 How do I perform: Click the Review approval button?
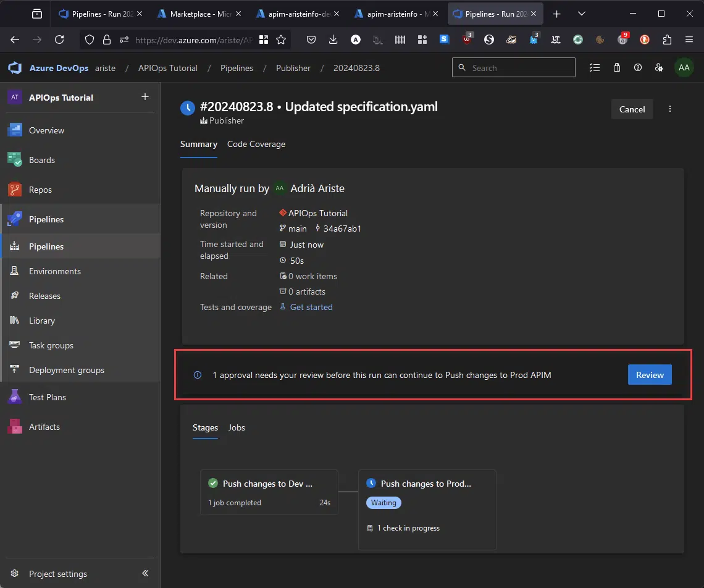tap(650, 375)
